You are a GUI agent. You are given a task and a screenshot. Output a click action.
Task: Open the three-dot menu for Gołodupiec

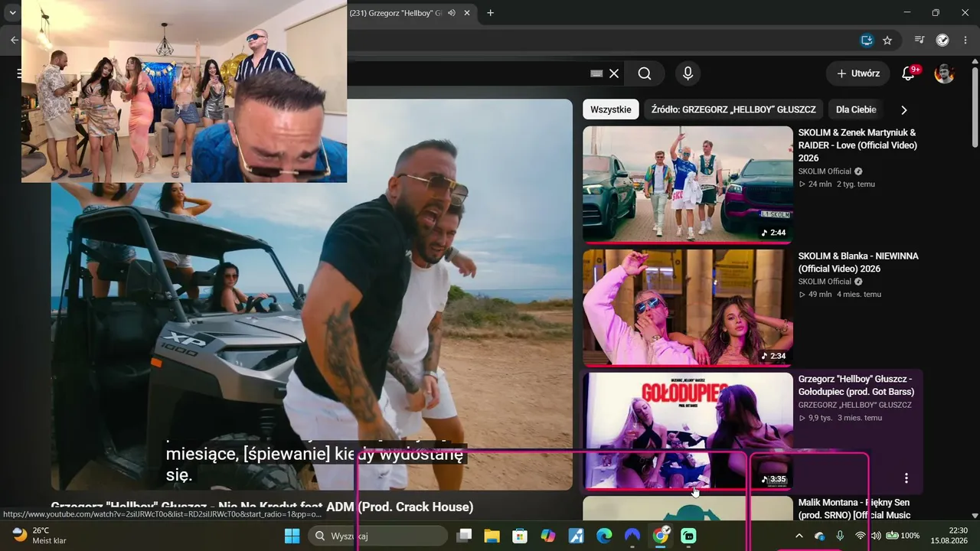(x=906, y=478)
